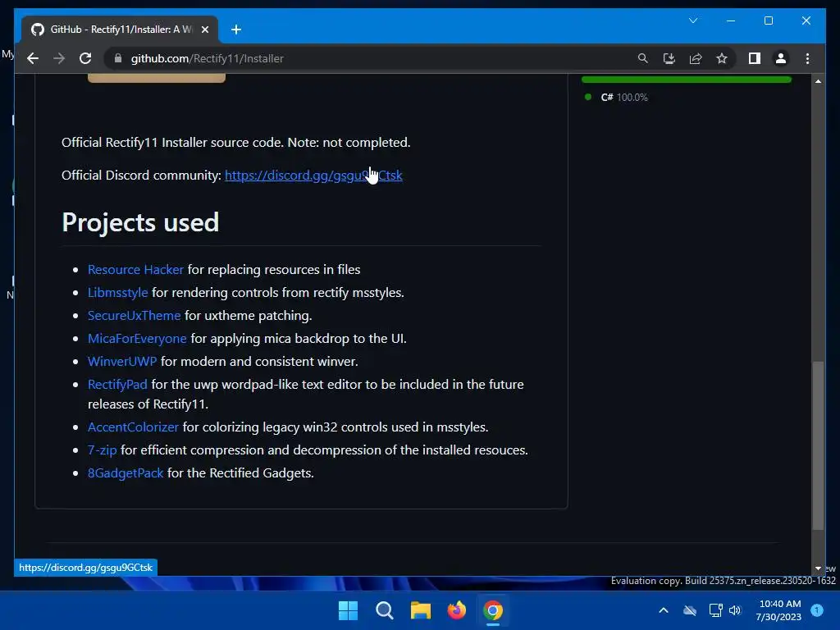Show hidden system tray icons
Image resolution: width=840 pixels, height=630 pixels.
663,610
